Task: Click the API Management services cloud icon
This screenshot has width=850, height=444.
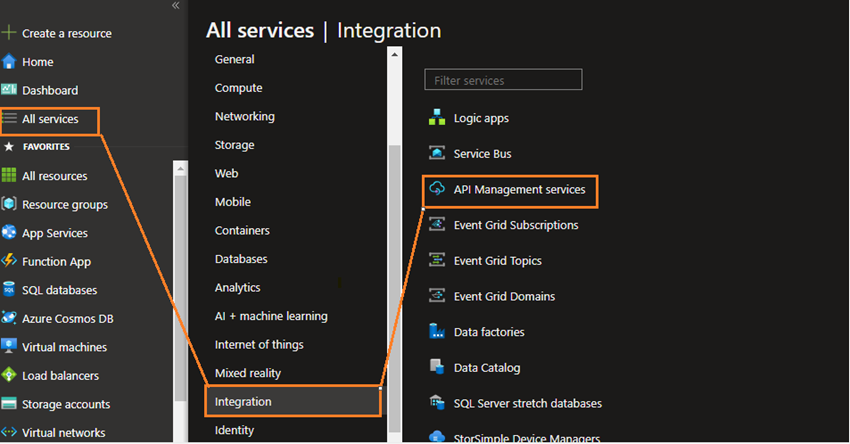Action: (x=437, y=189)
